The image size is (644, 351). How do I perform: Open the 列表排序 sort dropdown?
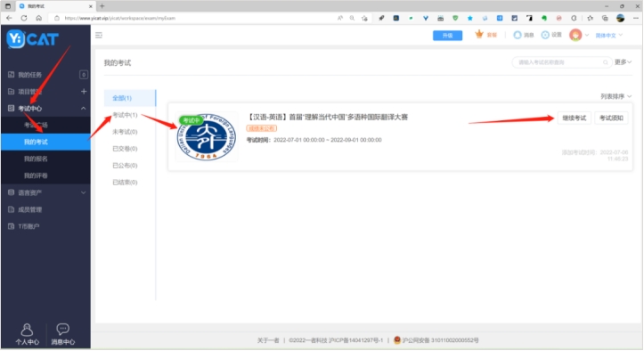(615, 96)
